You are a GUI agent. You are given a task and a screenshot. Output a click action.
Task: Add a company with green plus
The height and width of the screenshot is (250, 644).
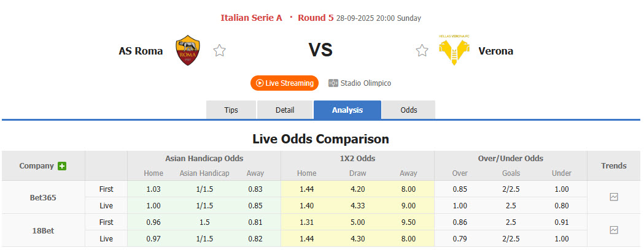(62, 166)
